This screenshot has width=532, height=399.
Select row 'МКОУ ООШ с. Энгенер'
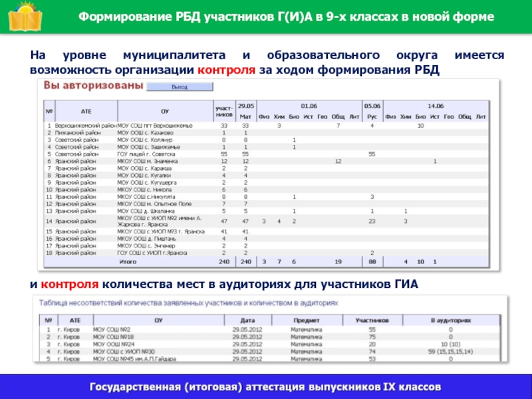267,245
